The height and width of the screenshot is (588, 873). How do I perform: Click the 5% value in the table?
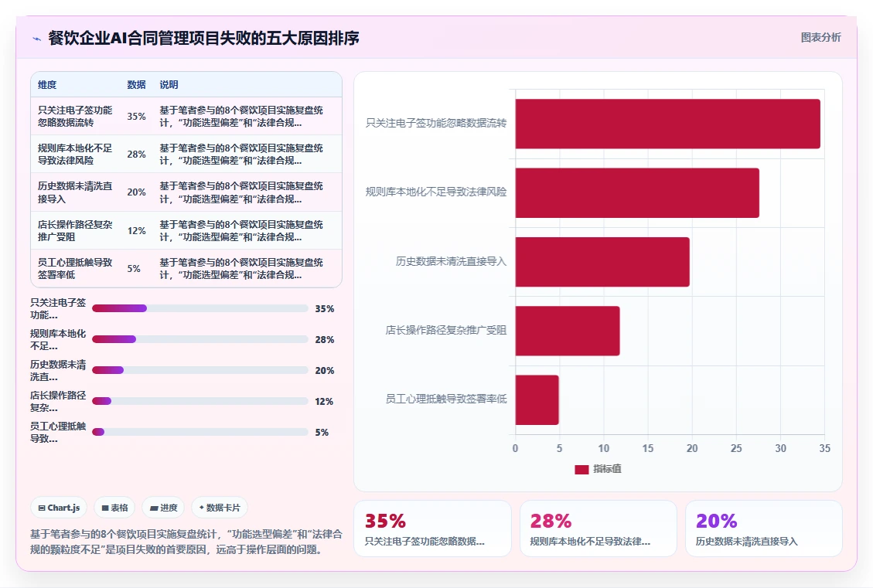[134, 268]
